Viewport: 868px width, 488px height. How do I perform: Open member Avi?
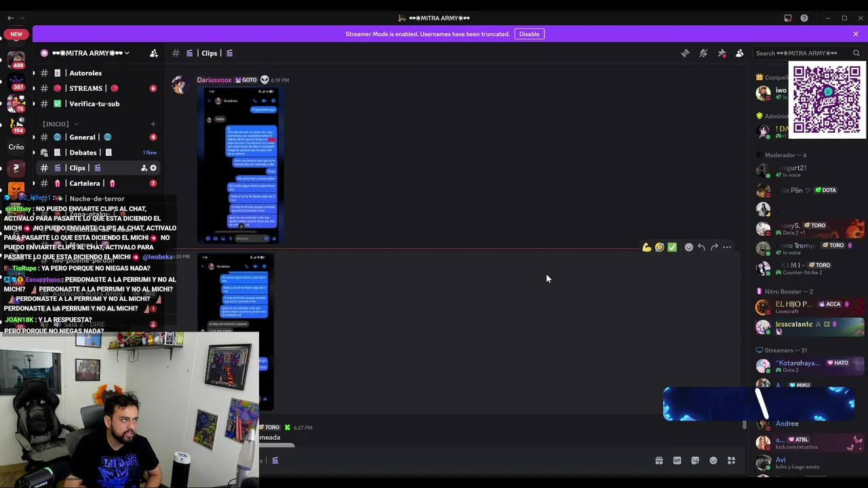coord(810,463)
